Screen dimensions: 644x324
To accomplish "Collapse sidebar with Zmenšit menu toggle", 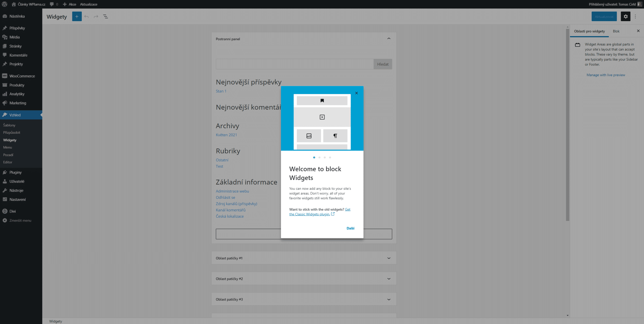I will [x=20, y=220].
